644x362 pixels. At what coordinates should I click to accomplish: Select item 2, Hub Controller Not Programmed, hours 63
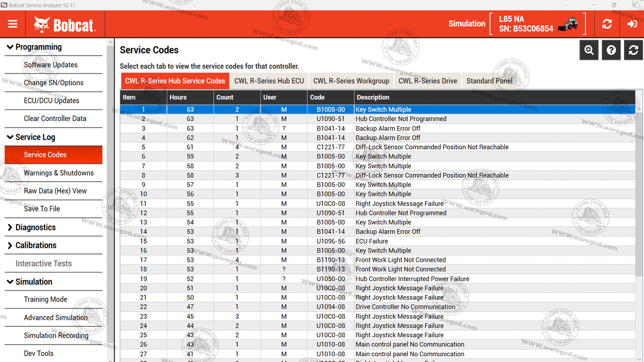point(378,119)
